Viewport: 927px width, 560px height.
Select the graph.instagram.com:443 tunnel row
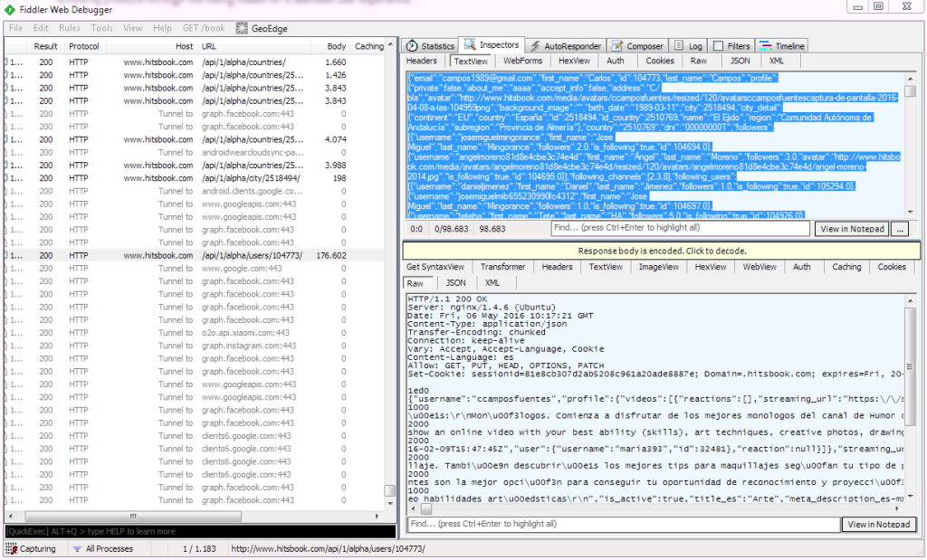[196, 346]
